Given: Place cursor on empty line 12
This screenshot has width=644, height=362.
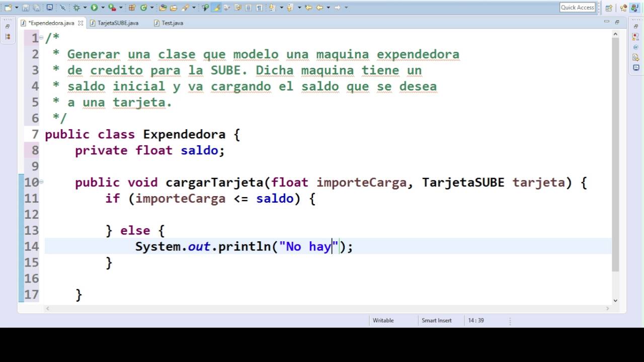Looking at the screenshot, I should click(x=327, y=215).
